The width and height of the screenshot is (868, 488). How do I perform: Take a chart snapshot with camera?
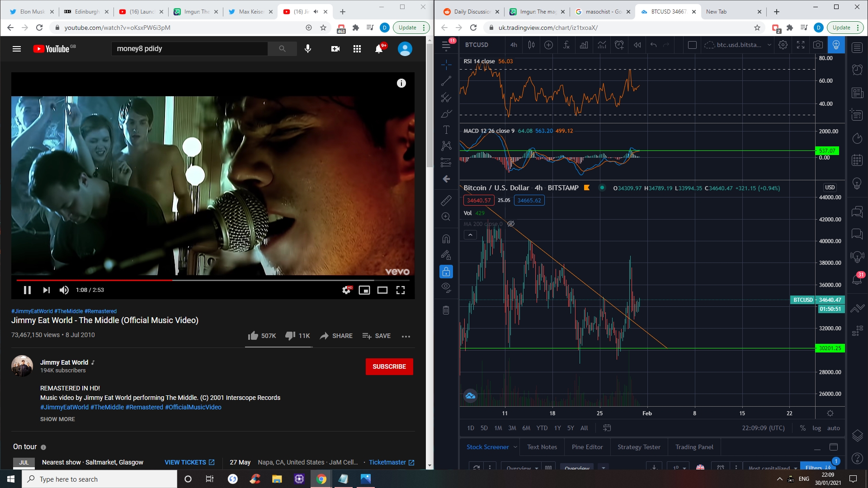pyautogui.click(x=818, y=45)
